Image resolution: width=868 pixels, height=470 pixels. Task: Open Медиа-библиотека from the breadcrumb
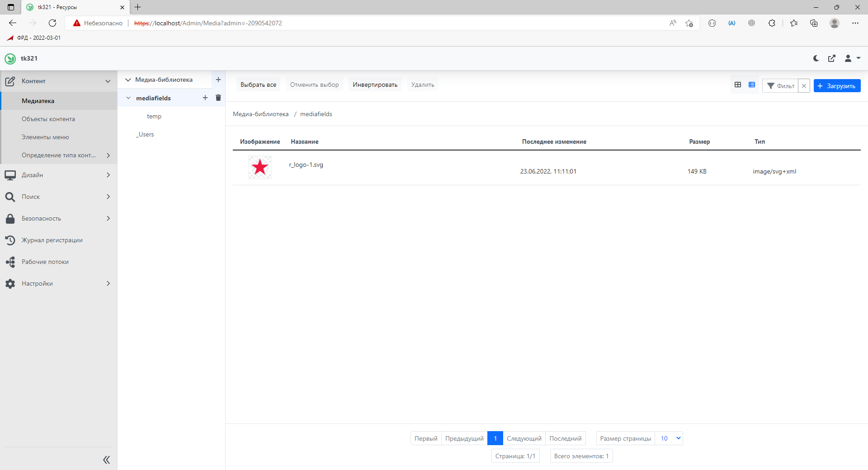pos(260,114)
